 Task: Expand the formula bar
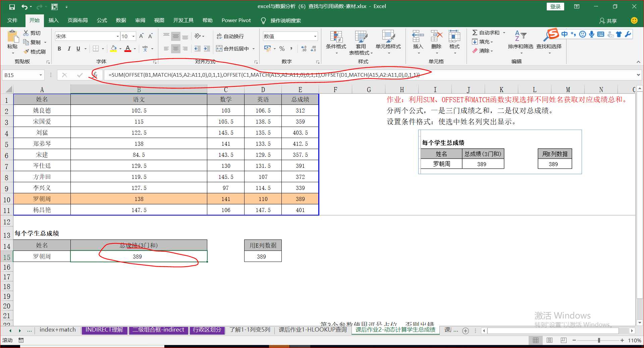[638, 75]
